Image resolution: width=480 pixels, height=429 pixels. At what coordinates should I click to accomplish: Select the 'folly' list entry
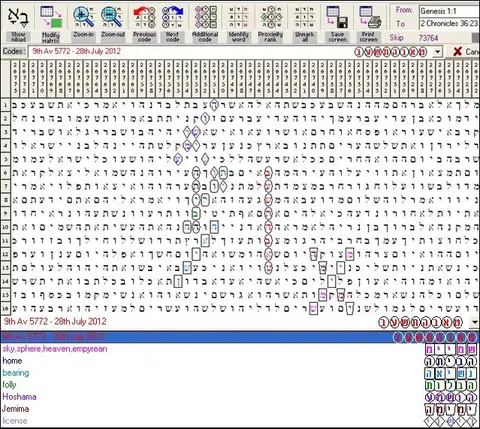[x=9, y=385]
